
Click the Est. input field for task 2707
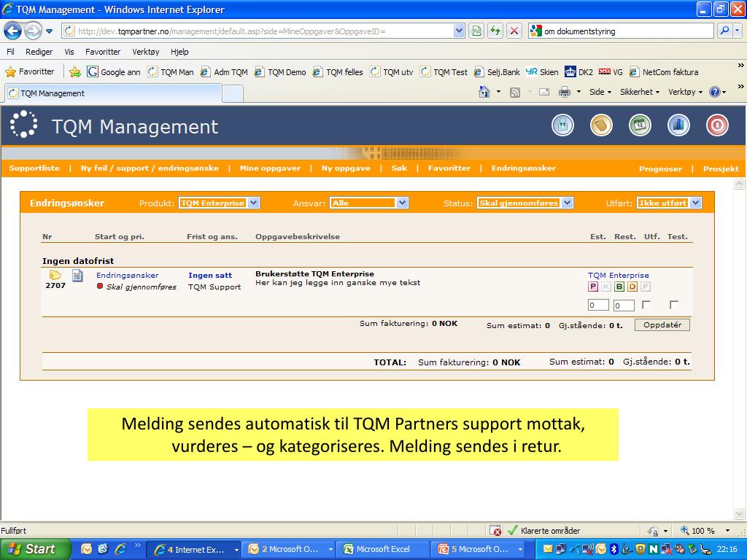point(598,306)
